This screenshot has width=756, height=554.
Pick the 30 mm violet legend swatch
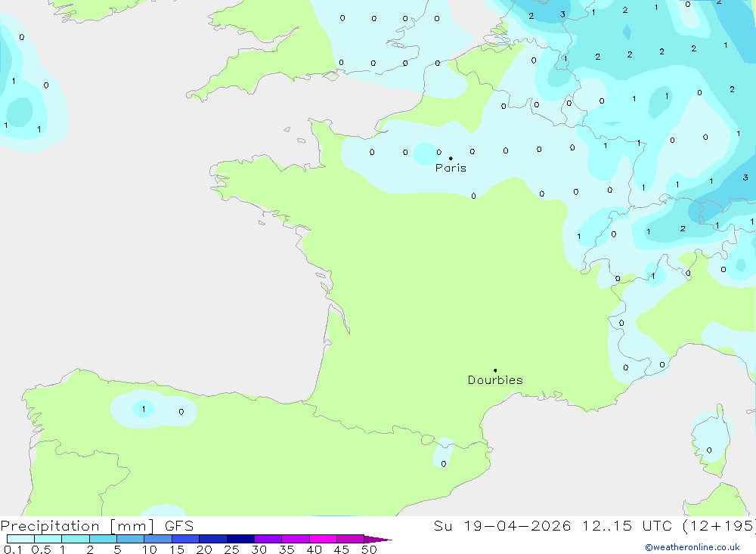point(268,539)
